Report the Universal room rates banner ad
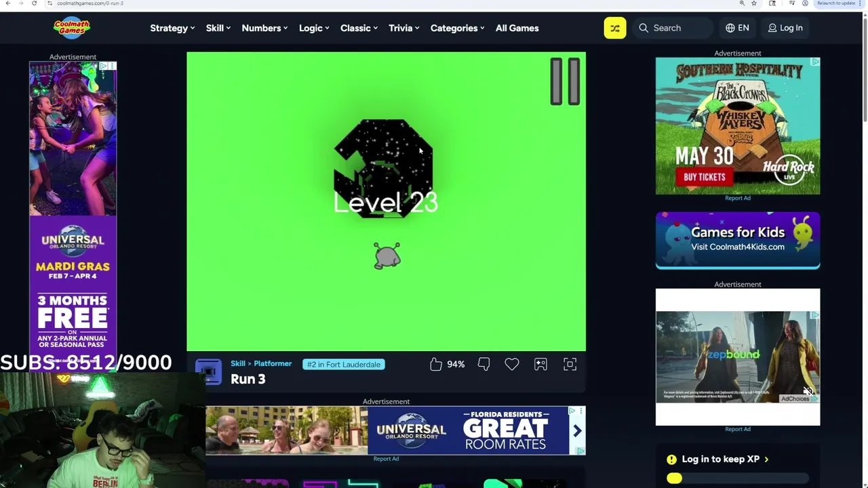Image resolution: width=868 pixels, height=488 pixels. click(x=386, y=459)
